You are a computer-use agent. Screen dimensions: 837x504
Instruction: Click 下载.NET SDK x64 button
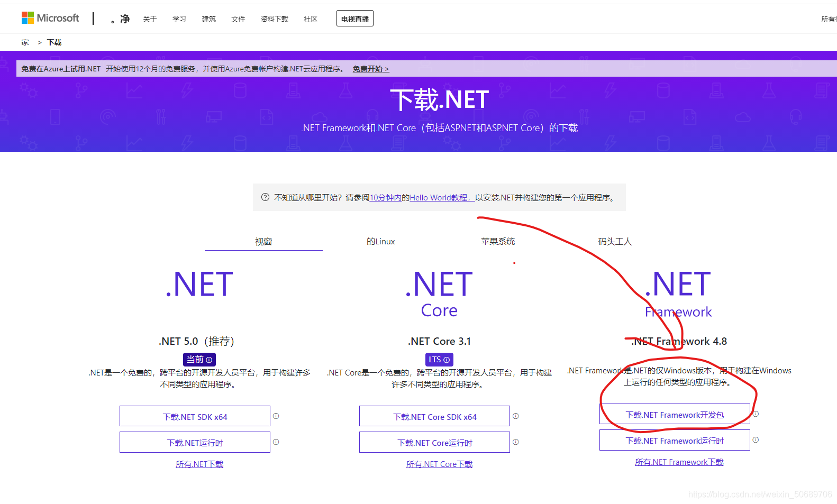point(195,416)
